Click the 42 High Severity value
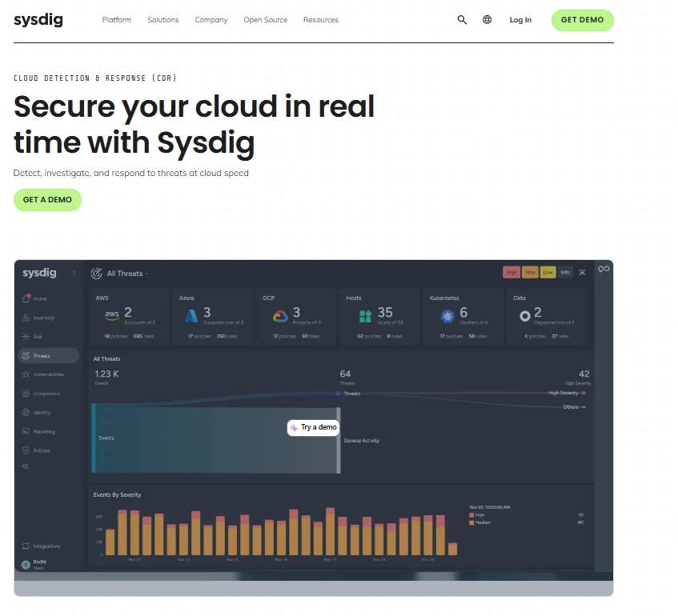The width and height of the screenshot is (678, 616). pos(584,374)
